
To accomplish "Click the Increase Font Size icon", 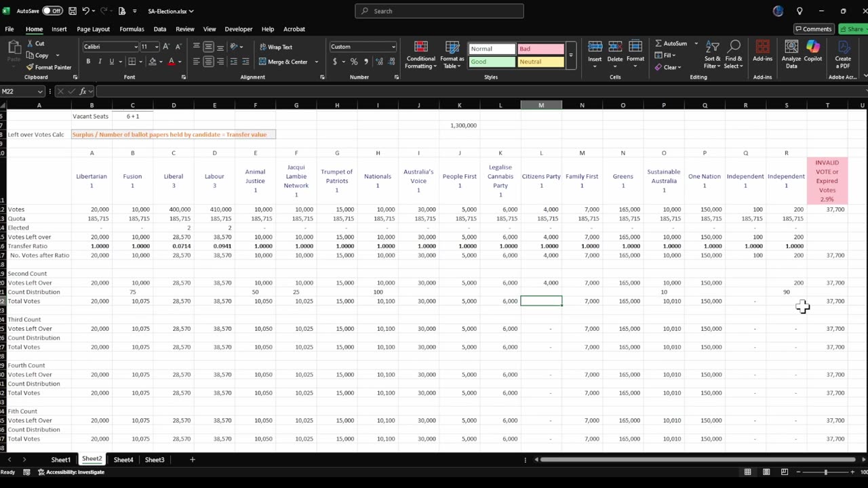I will tap(167, 47).
